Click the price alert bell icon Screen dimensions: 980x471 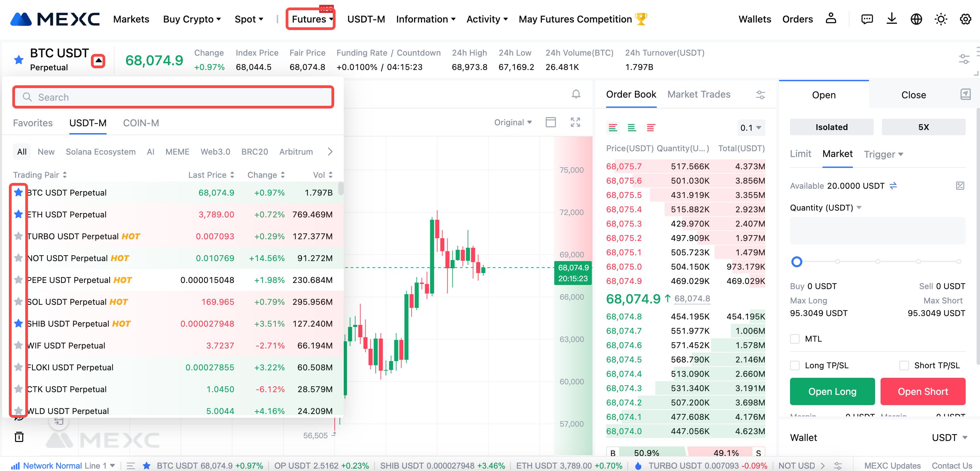click(576, 94)
